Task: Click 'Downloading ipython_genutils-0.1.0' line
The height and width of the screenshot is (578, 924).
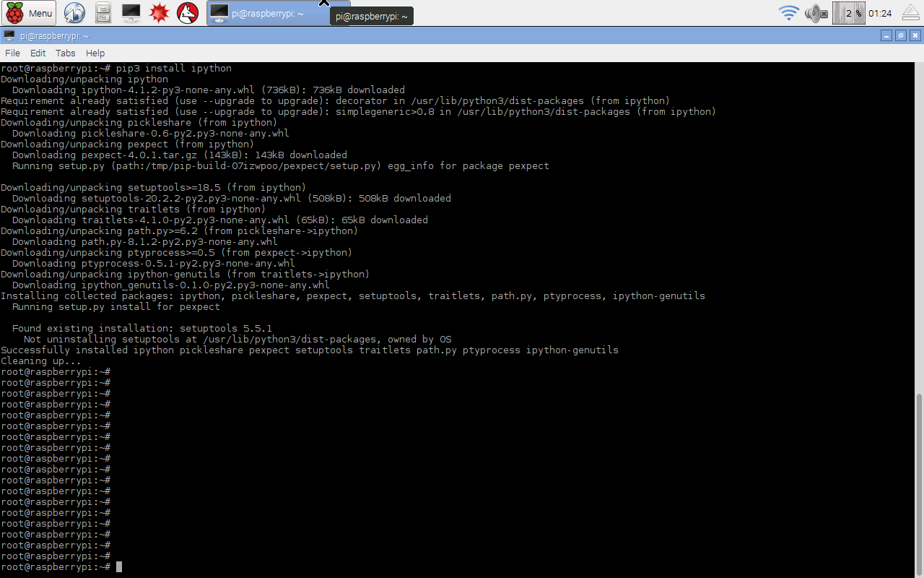Action: [171, 285]
